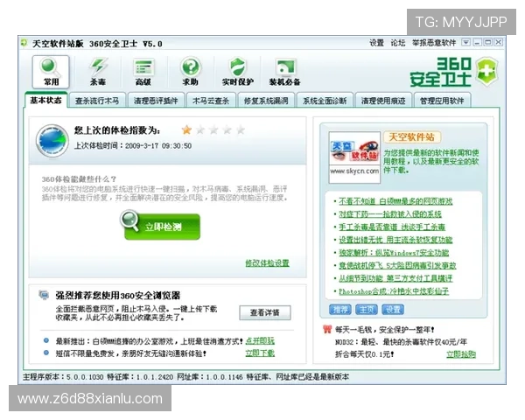Open news link 独家解析：纵览Windows7安全功能
The width and height of the screenshot is (525, 420).
click(x=394, y=253)
